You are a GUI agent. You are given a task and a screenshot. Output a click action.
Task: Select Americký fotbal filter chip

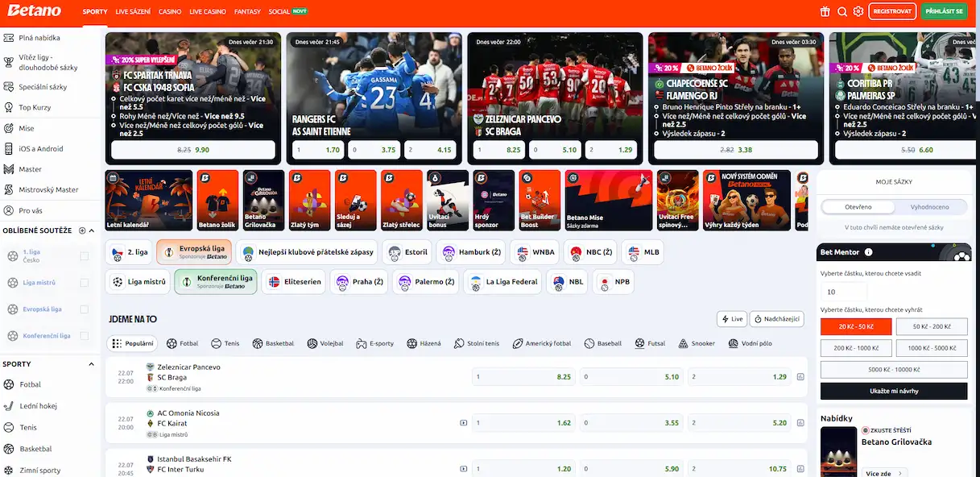point(542,343)
